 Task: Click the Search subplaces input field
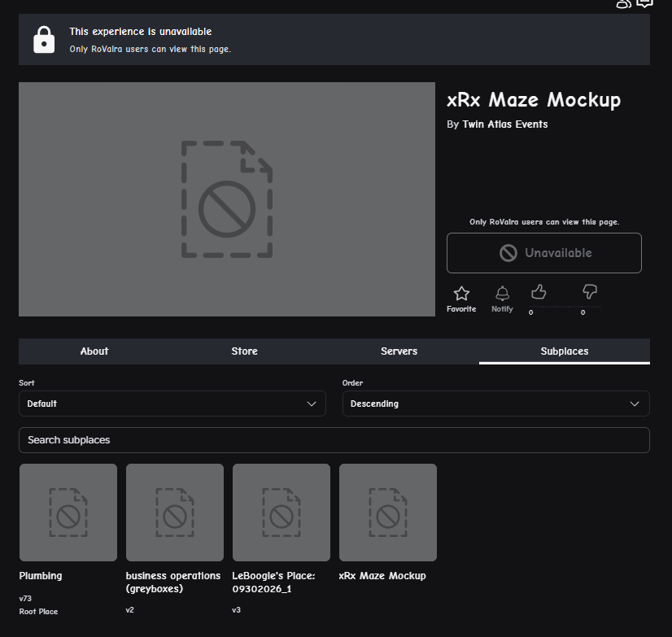coord(334,440)
